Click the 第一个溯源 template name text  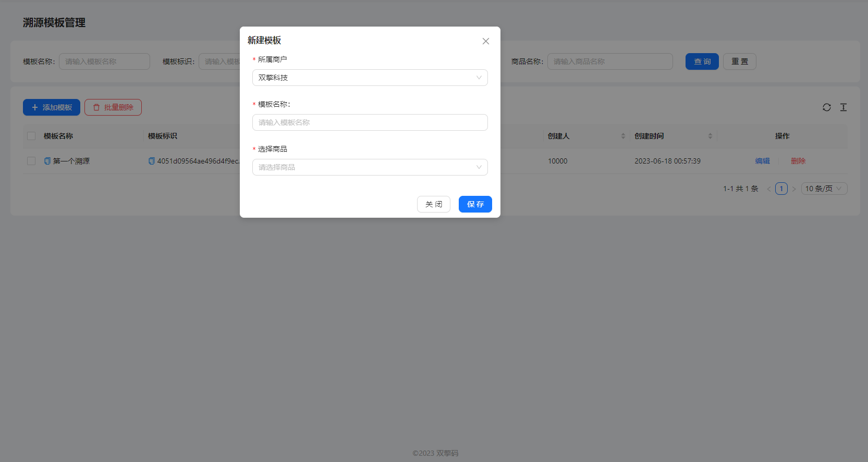pos(71,161)
